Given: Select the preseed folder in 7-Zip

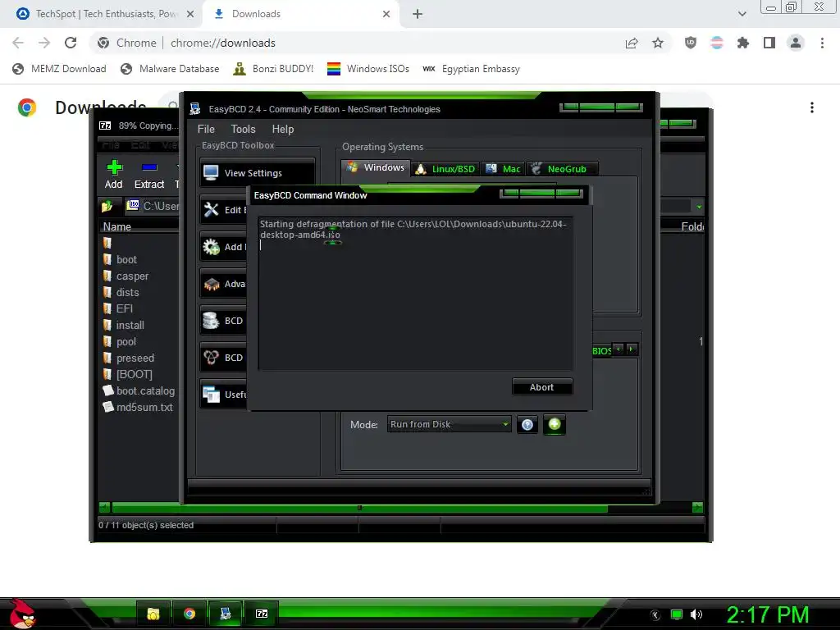Looking at the screenshot, I should (x=135, y=358).
